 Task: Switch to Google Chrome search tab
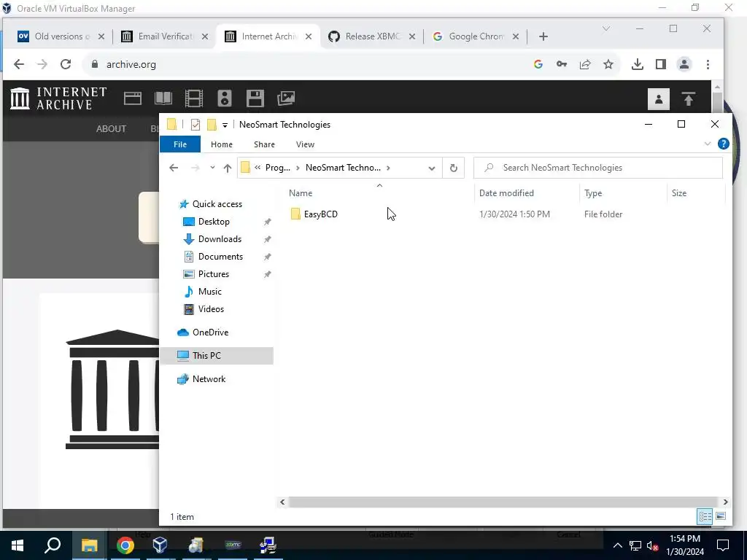(476, 36)
